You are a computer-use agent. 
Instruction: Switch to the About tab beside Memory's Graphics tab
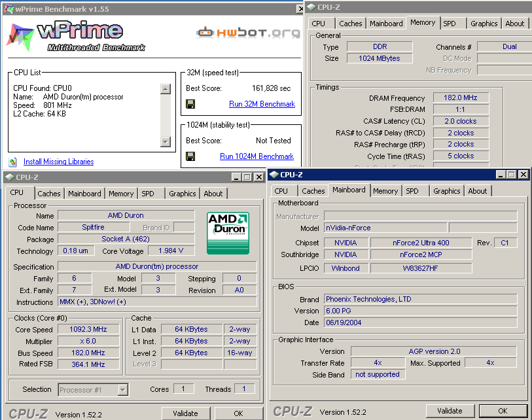pos(514,24)
